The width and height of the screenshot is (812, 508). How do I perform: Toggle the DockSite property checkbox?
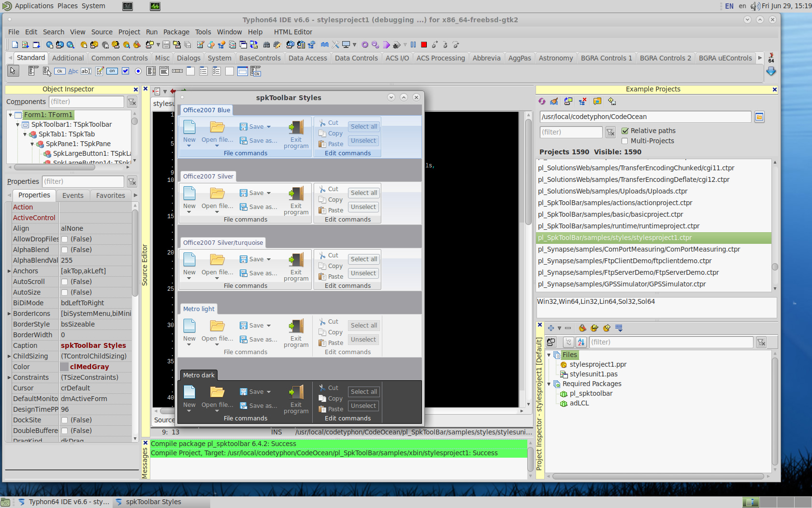64,420
